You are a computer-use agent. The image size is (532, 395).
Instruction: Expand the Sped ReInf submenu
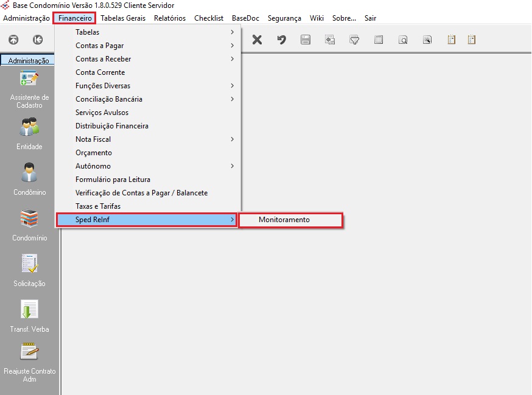pyautogui.click(x=147, y=220)
